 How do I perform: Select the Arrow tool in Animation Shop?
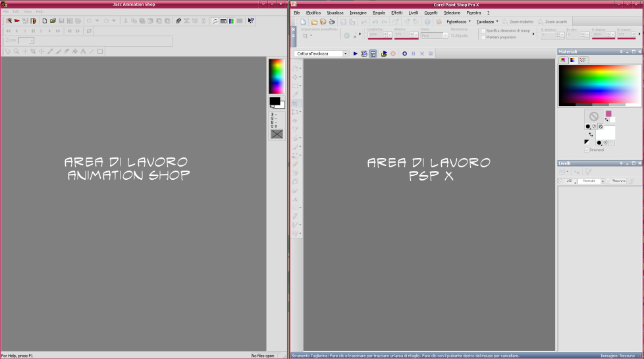pyautogui.click(x=8, y=51)
